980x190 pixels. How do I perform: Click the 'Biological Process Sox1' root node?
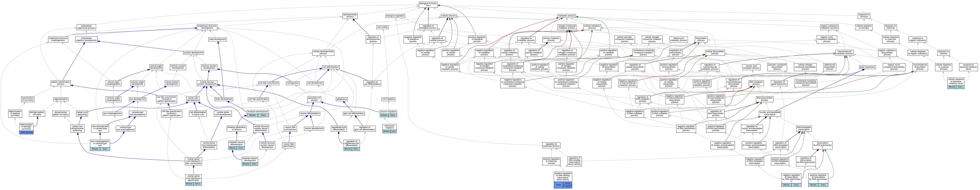click(428, 4)
